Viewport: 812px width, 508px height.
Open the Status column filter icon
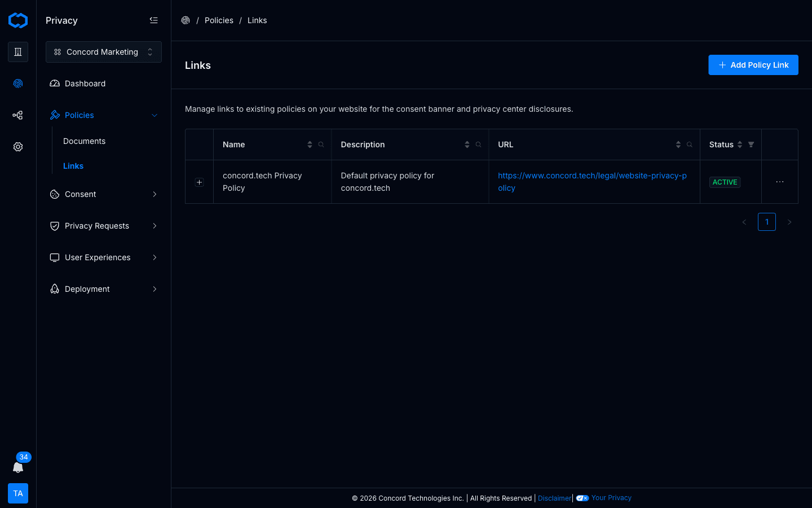[x=751, y=144]
